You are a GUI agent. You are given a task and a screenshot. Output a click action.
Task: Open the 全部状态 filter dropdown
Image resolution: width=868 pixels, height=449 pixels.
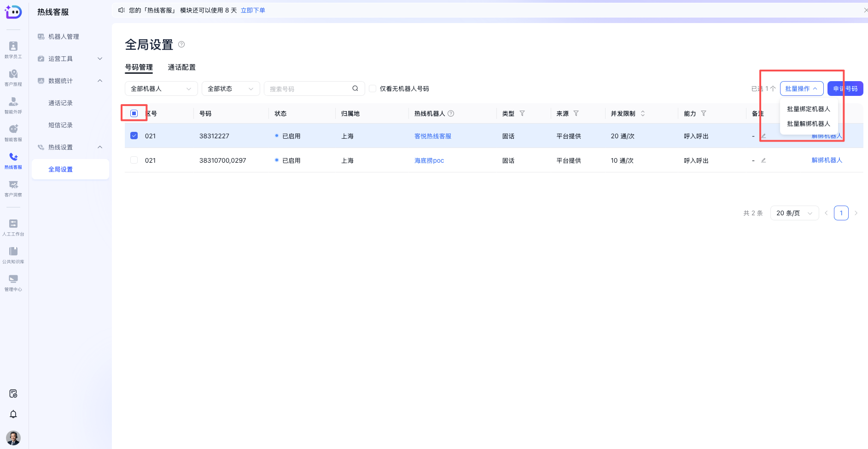coord(230,89)
